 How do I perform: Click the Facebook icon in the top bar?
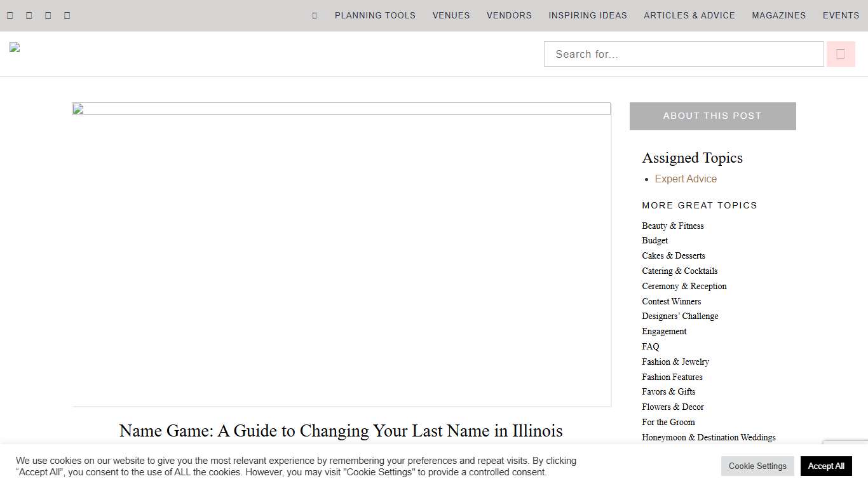[x=10, y=15]
